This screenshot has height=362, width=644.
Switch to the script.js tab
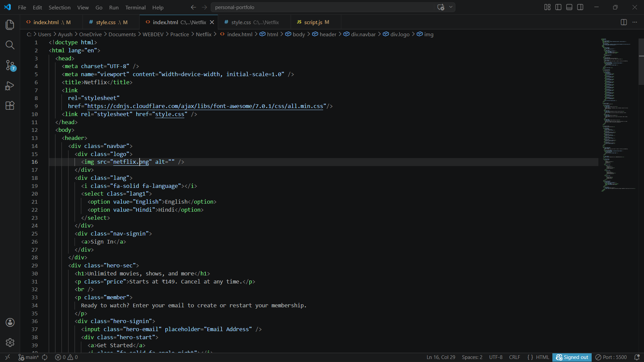(x=313, y=22)
